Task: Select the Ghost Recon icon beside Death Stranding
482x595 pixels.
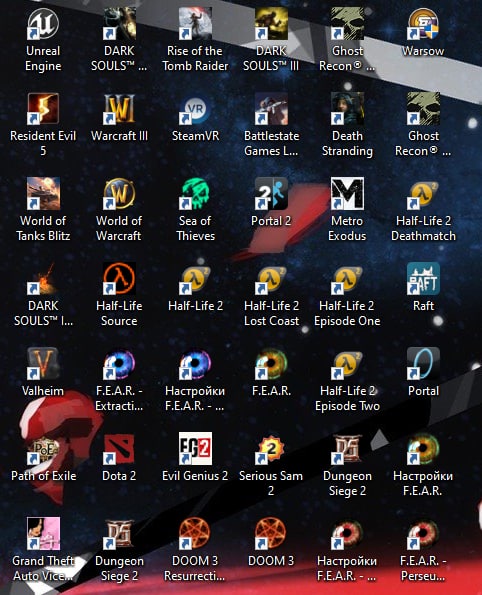Action: pos(423,109)
